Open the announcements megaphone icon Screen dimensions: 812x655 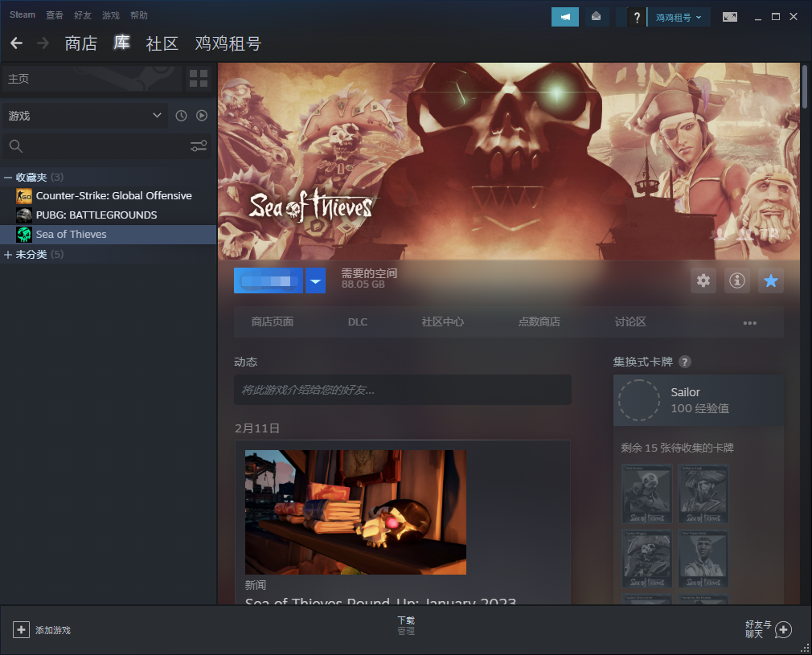point(565,17)
